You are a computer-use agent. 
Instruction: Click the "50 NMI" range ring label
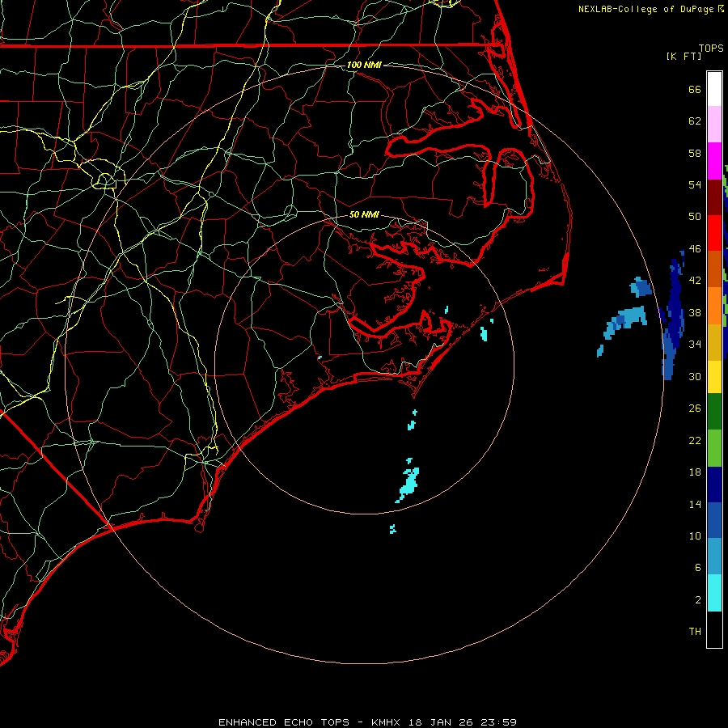[x=364, y=214]
